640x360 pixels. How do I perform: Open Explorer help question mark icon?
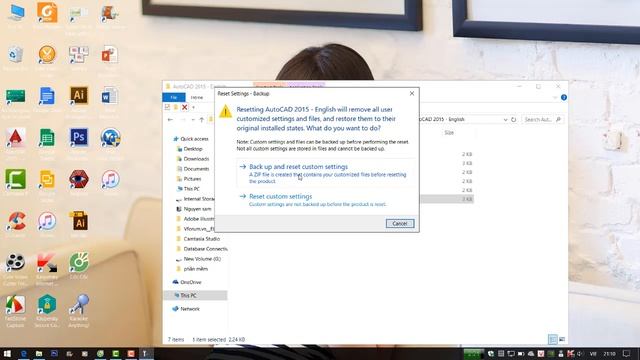(564, 98)
